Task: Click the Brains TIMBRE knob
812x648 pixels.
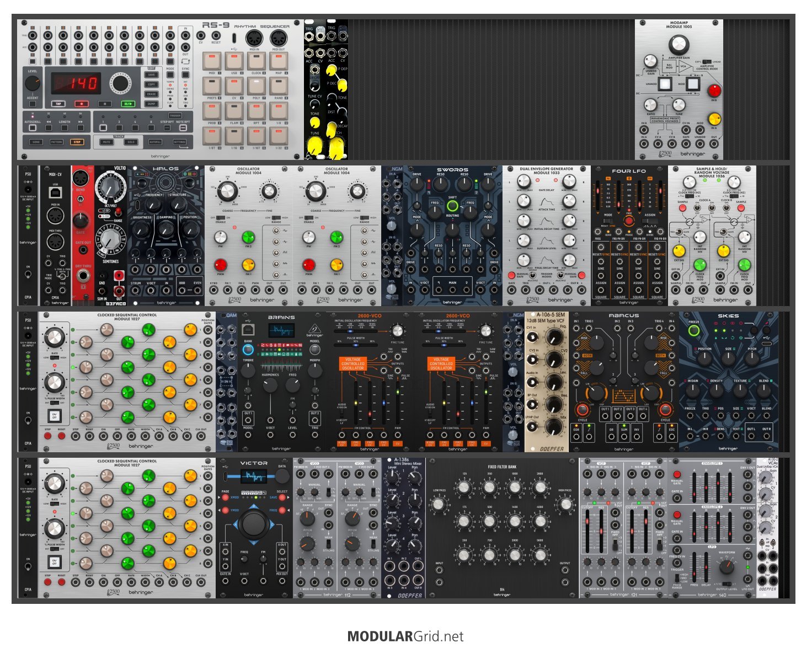Action: 248,371
